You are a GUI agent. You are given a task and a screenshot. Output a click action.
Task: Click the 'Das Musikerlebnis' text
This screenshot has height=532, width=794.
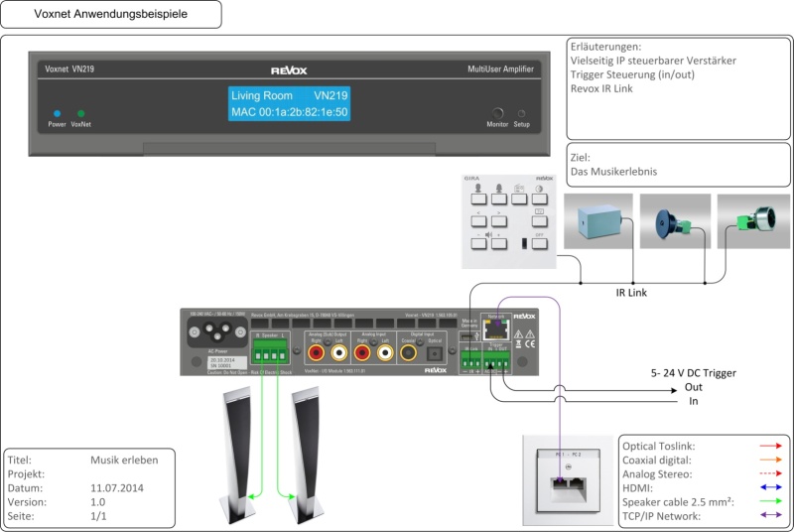(613, 172)
